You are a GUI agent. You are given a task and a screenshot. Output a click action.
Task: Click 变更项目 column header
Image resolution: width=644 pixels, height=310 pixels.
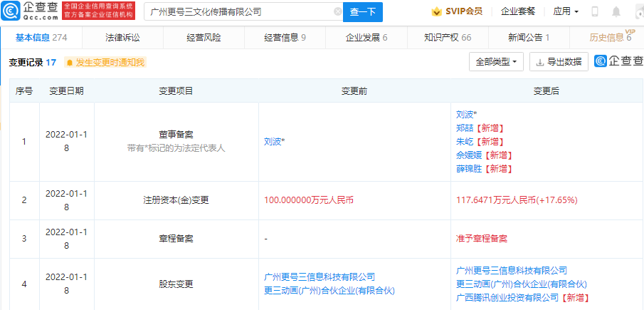pyautogui.click(x=176, y=91)
